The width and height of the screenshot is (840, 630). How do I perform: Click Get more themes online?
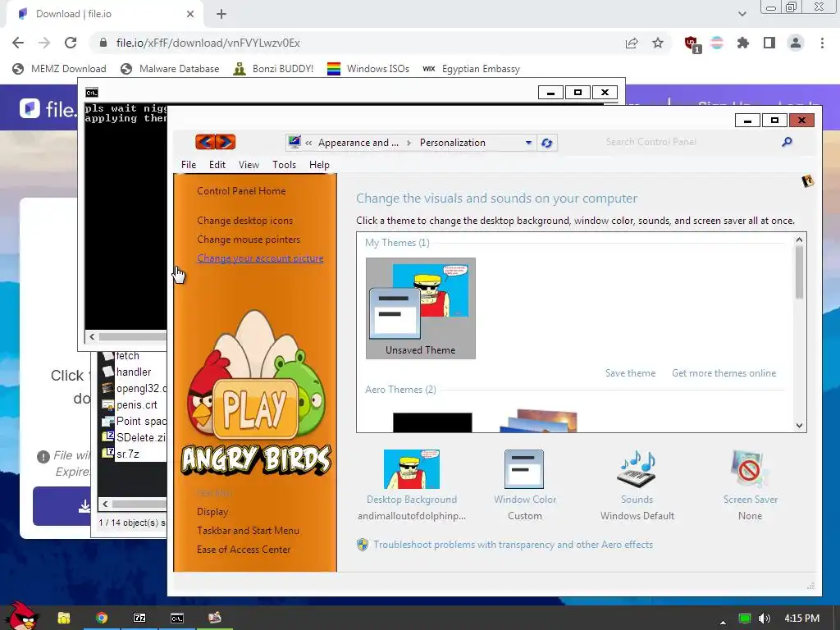click(x=724, y=373)
